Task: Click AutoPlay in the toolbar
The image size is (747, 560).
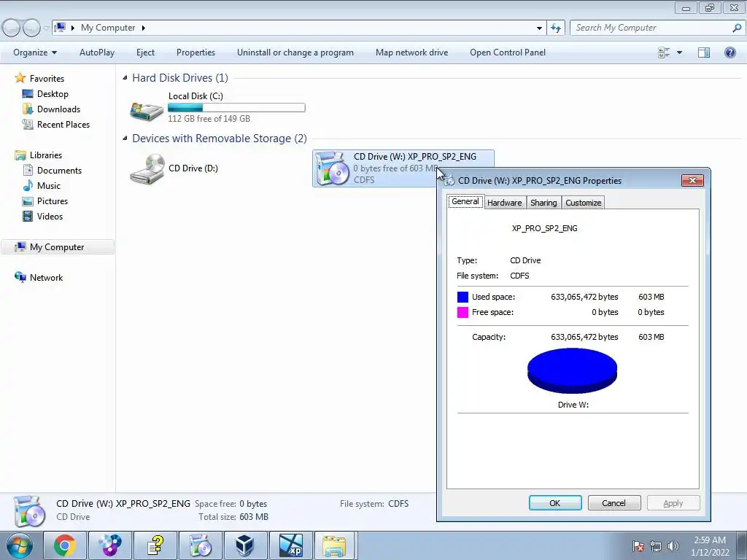Action: pyautogui.click(x=97, y=52)
